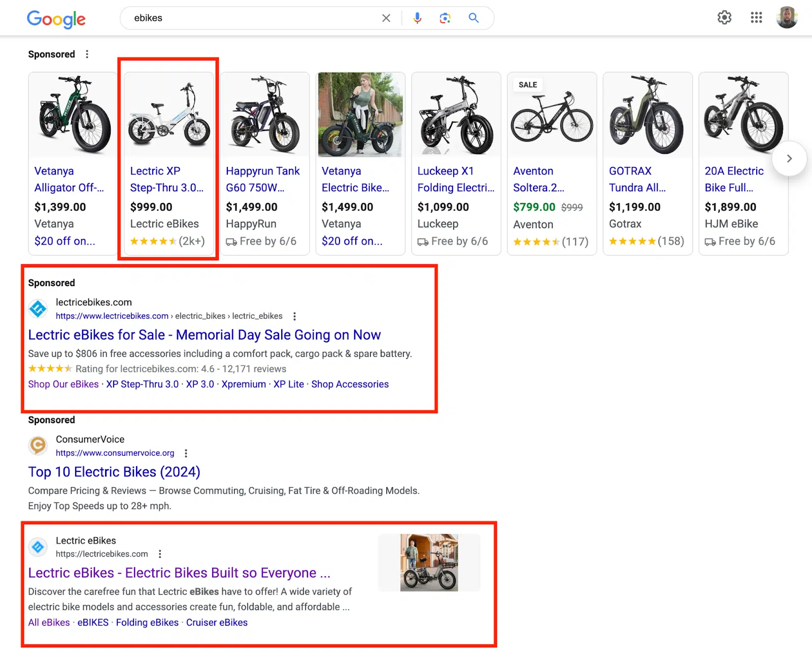The height and width of the screenshot is (652, 812).
Task: Click $20 off offer on Vetanya Alligator
Action: 64,241
